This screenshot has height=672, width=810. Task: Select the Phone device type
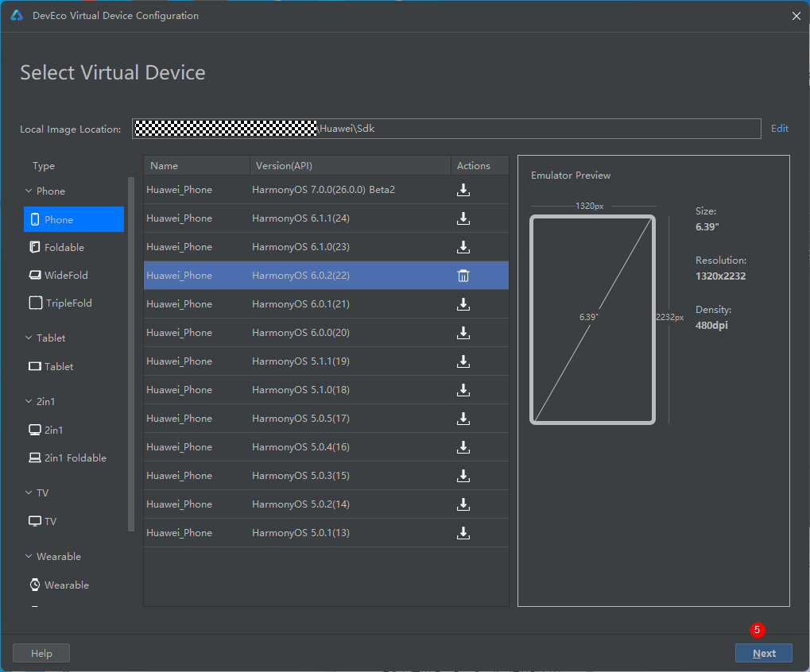point(74,219)
